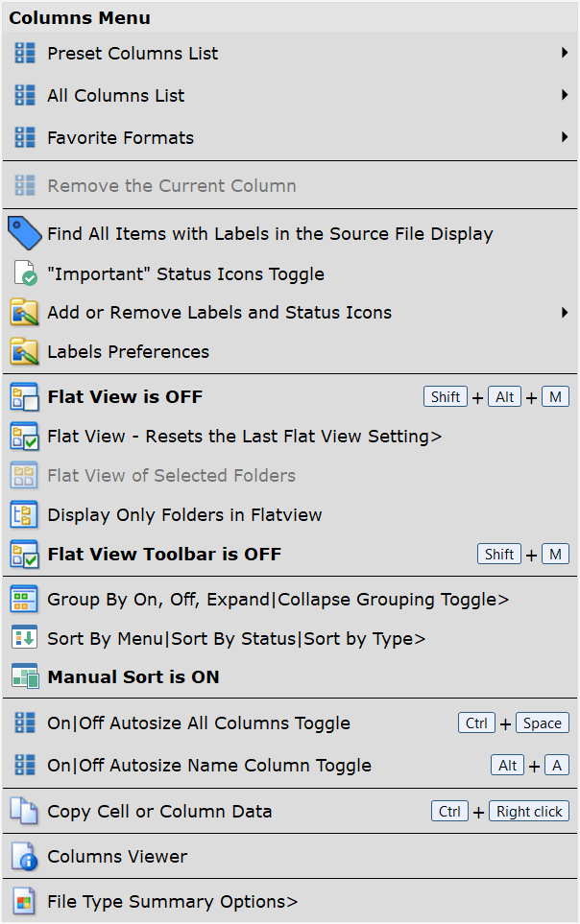Click the Copy Cell or Column Data icon
580x924 pixels.
pos(24,812)
